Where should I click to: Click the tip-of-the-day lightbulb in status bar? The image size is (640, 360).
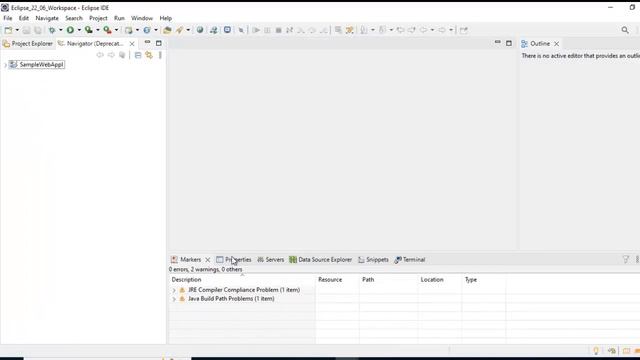click(x=596, y=351)
